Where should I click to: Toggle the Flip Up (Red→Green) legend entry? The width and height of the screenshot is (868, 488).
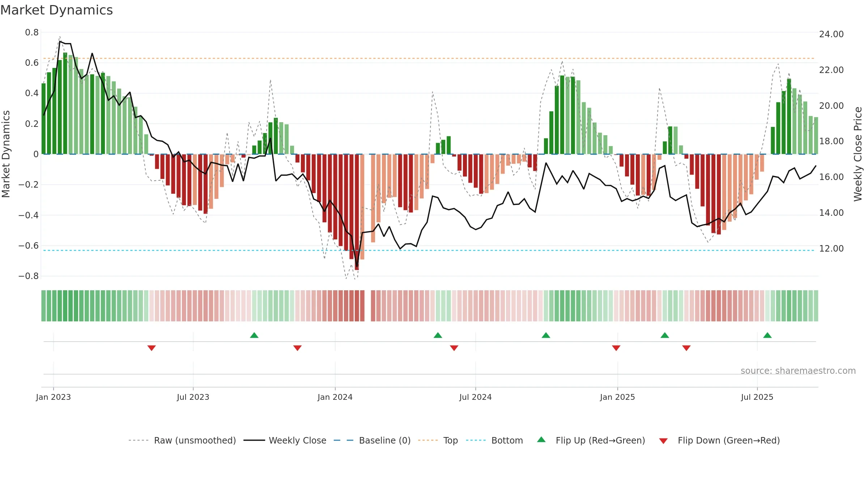click(591, 440)
